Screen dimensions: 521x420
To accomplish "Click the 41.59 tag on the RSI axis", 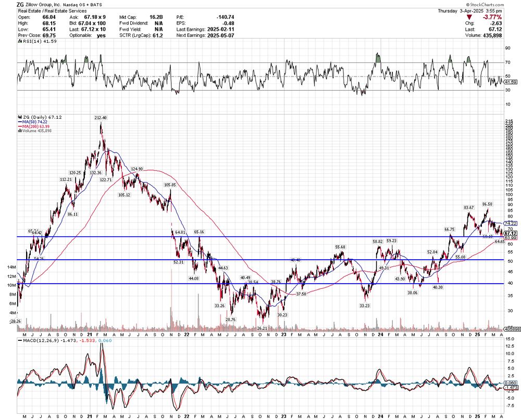I will pyautogui.click(x=511, y=82).
